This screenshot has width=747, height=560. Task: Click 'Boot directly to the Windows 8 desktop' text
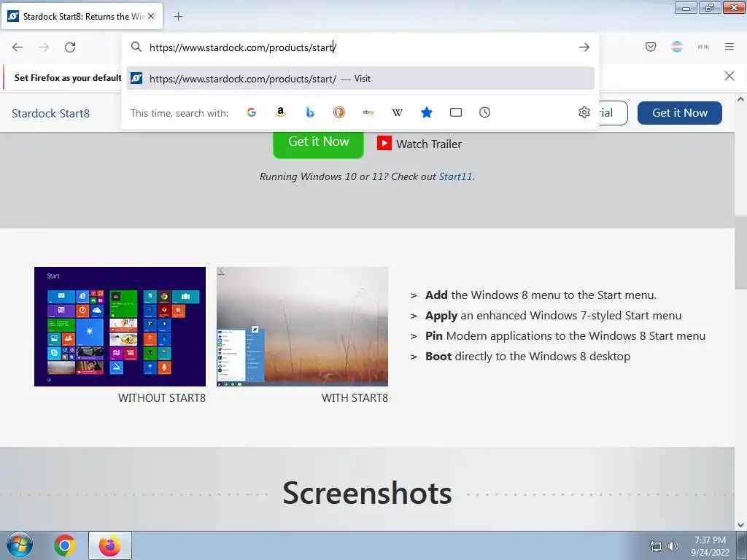click(528, 356)
